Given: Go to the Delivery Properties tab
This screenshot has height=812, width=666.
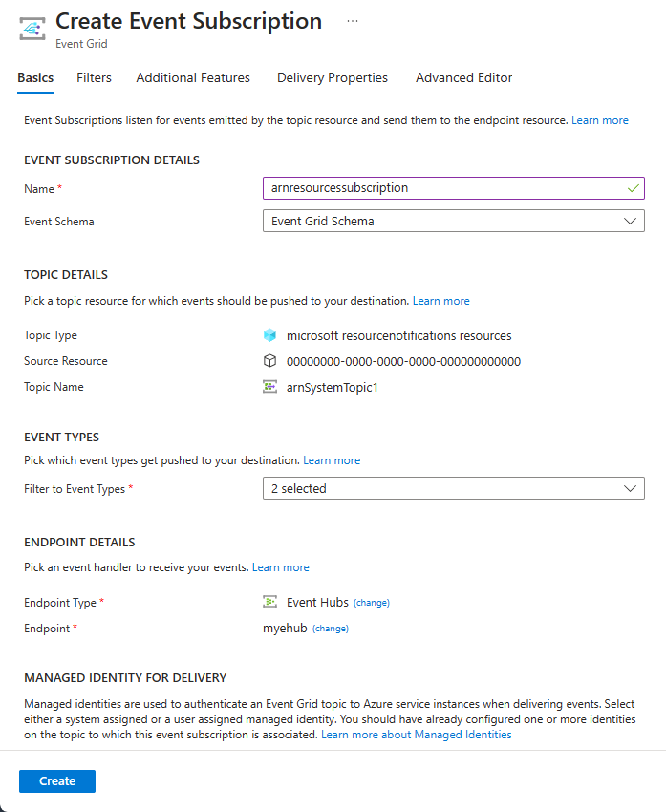Looking at the screenshot, I should pyautogui.click(x=333, y=78).
